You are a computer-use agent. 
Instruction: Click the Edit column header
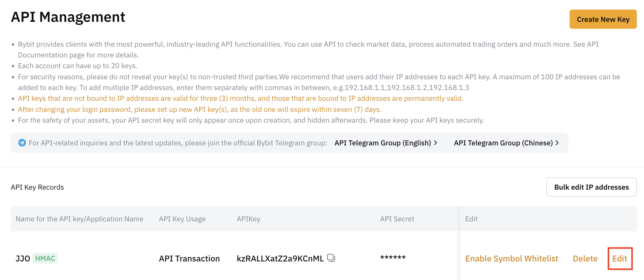[x=471, y=219]
